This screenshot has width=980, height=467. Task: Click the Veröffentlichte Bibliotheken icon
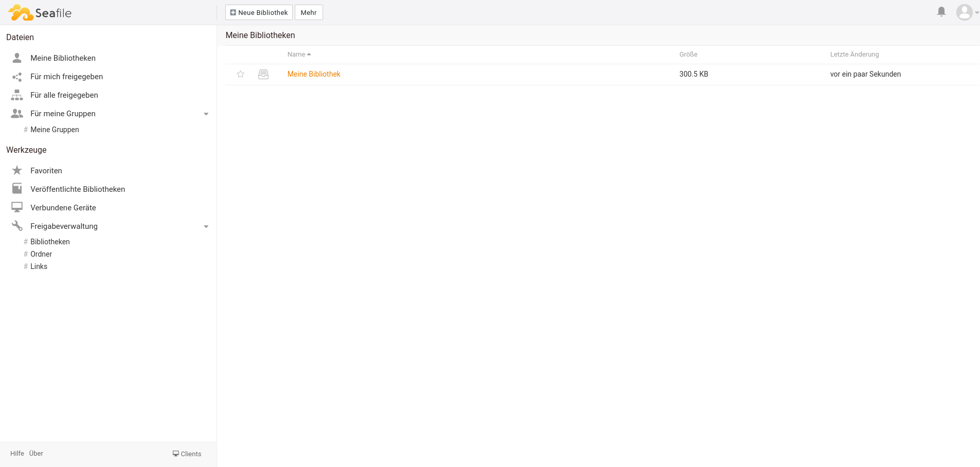tap(17, 189)
